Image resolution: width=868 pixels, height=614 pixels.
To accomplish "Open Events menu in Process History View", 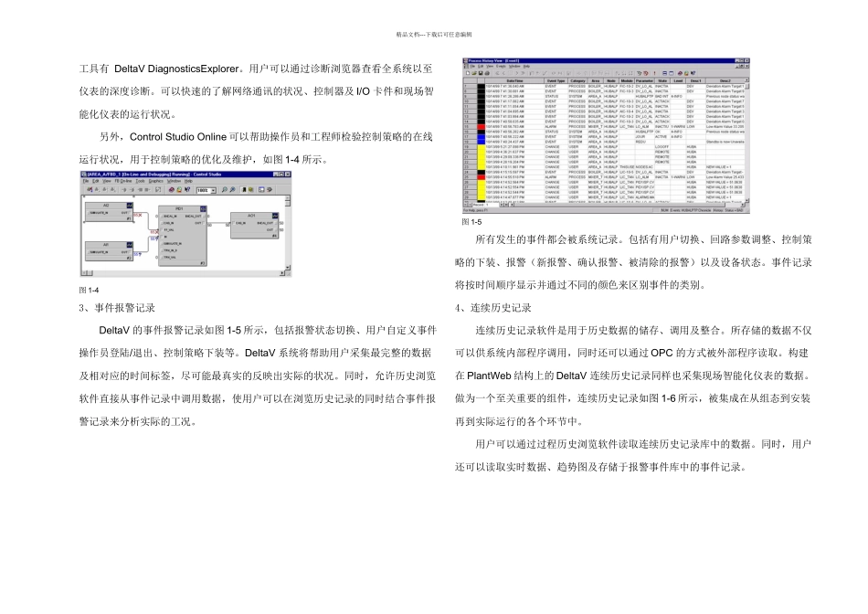I will 501,67.
